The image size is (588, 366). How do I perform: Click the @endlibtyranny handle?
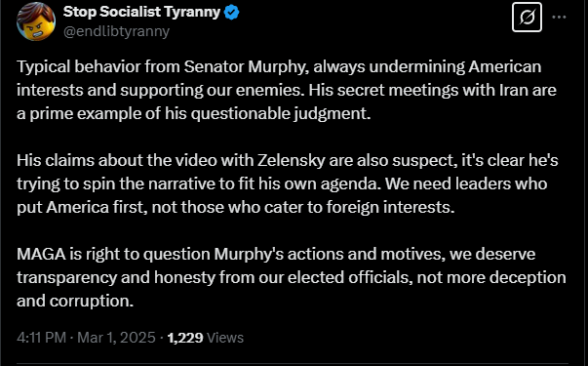pos(116,31)
